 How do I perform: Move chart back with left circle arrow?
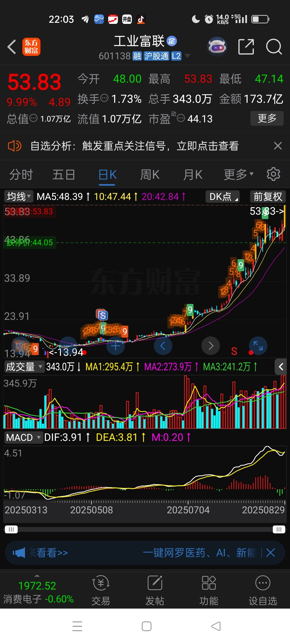click(x=163, y=346)
